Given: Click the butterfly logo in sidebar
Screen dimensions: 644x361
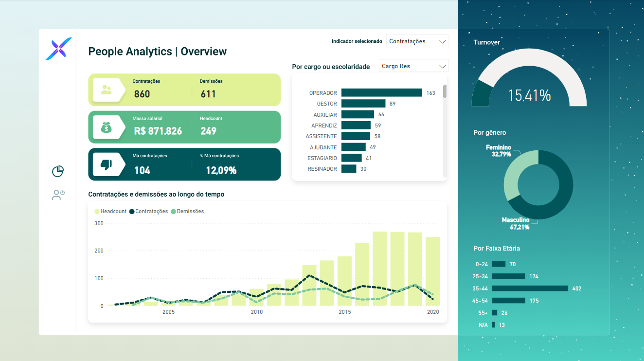Looking at the screenshot, I should click(x=58, y=49).
